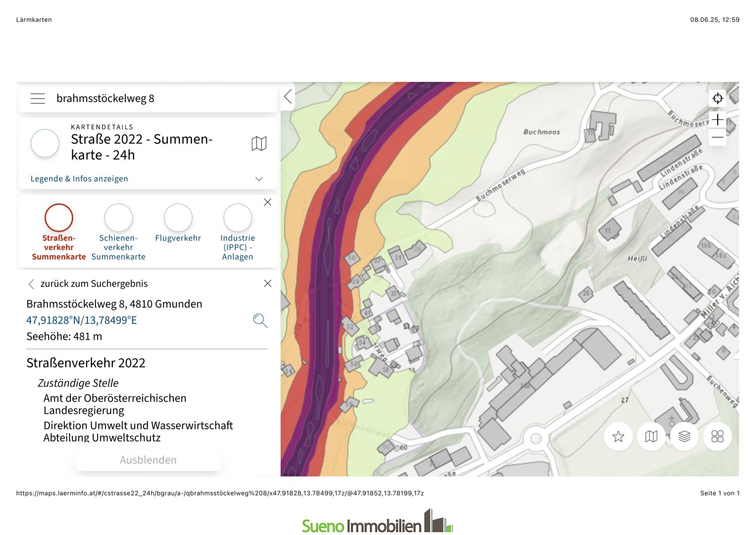Click the magnifier next to coordinates
The width and height of the screenshot is (756, 535).
click(x=260, y=321)
